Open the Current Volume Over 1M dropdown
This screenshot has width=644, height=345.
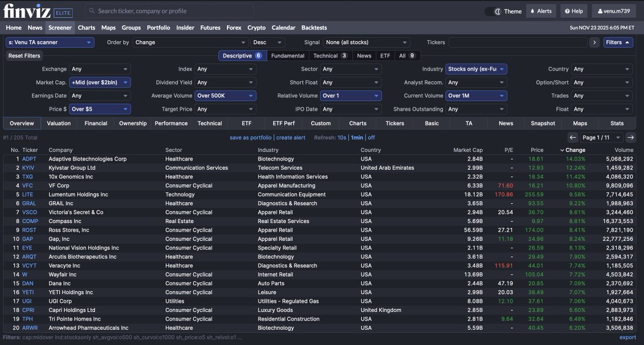coord(477,96)
